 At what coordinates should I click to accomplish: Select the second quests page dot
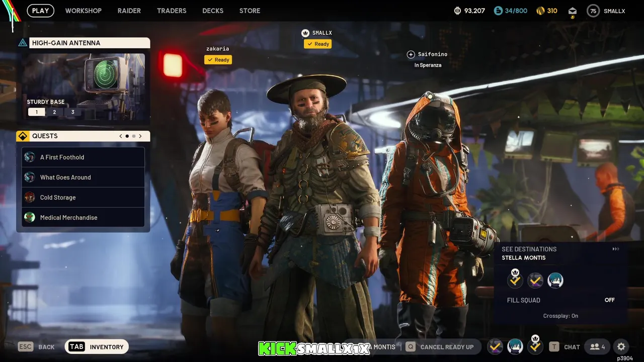[x=134, y=136]
